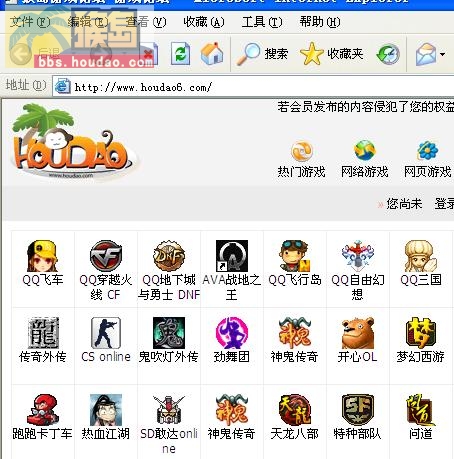Viewport: 454px width, 459px height.
Task: Click the 网页游戏 category icon
Action: point(428,151)
